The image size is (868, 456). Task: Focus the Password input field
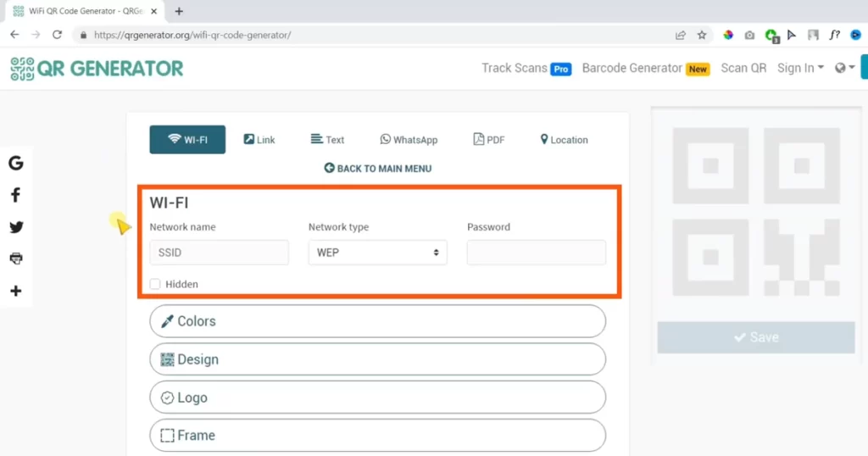pos(537,253)
